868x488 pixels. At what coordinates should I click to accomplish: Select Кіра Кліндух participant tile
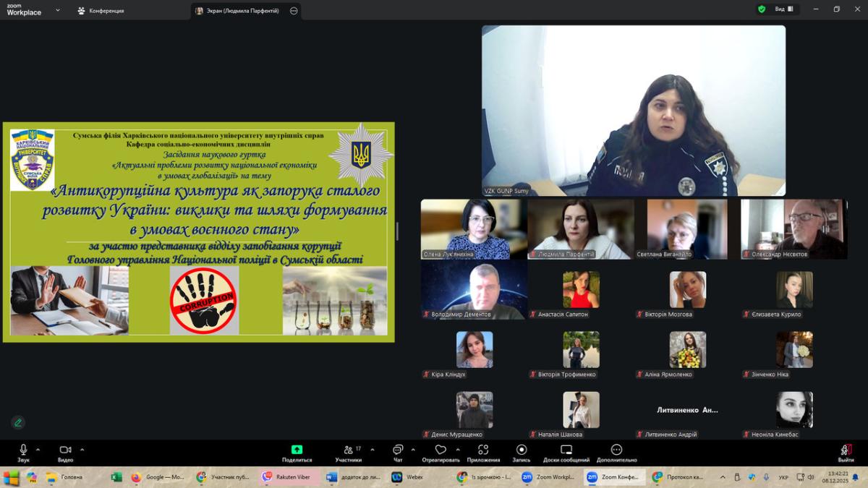click(x=474, y=350)
